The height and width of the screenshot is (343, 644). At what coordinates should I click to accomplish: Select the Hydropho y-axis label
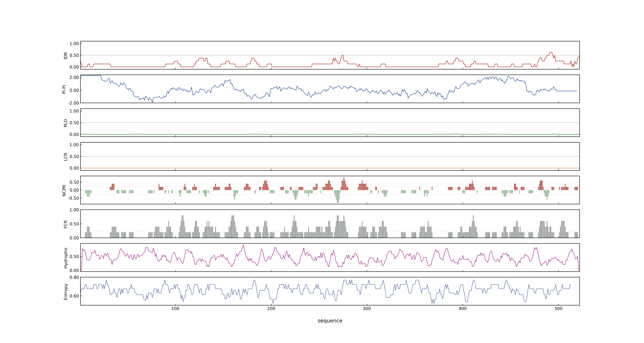point(66,258)
